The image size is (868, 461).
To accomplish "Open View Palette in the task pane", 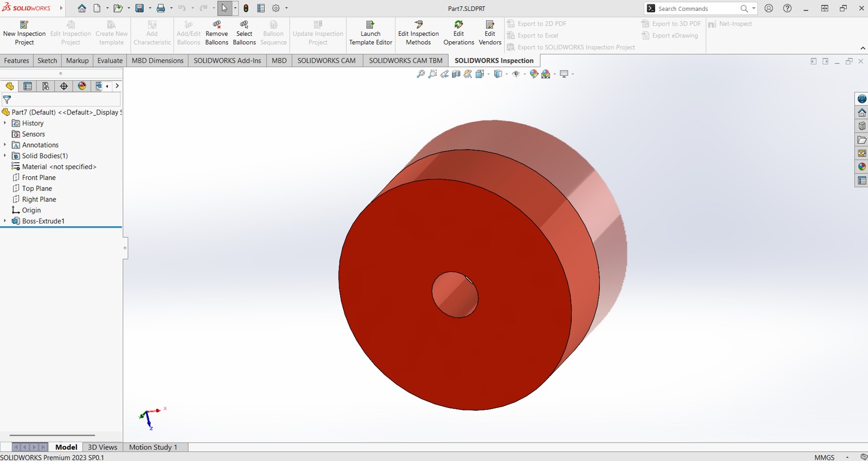I will point(862,153).
